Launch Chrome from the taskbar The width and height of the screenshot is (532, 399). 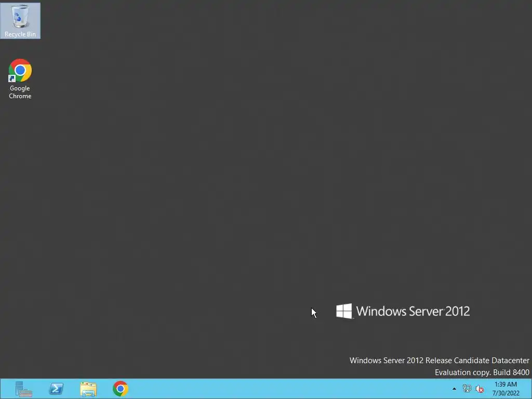point(121,389)
